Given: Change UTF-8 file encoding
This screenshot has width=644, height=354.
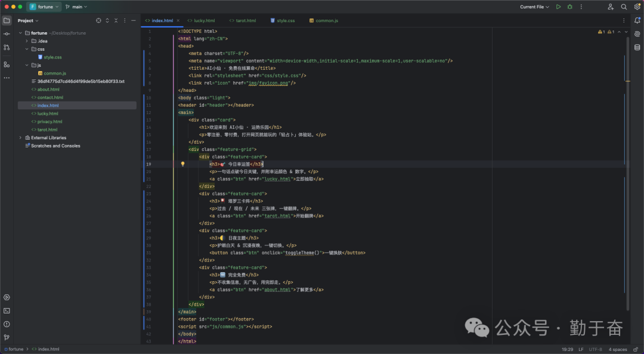Looking at the screenshot, I should coord(596,349).
